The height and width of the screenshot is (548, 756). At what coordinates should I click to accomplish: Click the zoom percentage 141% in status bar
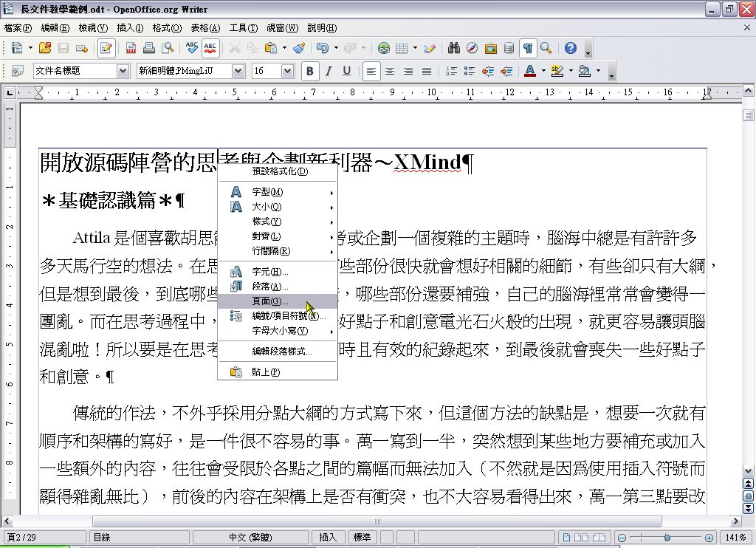click(x=736, y=538)
